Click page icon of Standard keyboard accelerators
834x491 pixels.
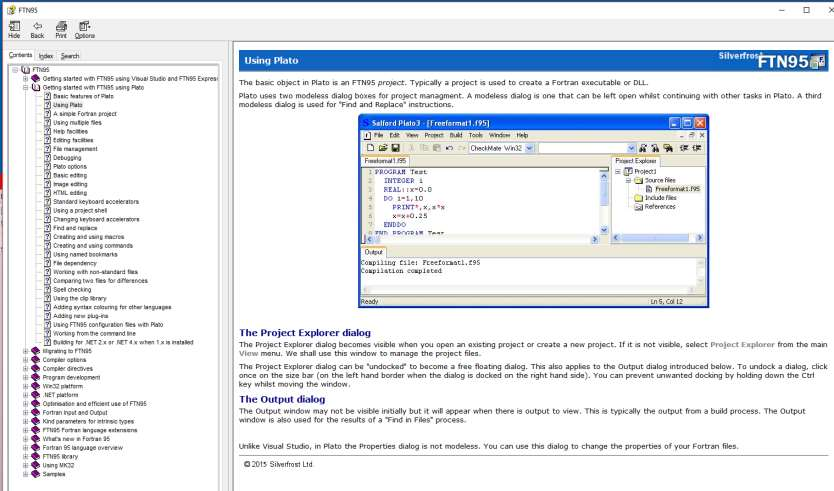click(47, 202)
